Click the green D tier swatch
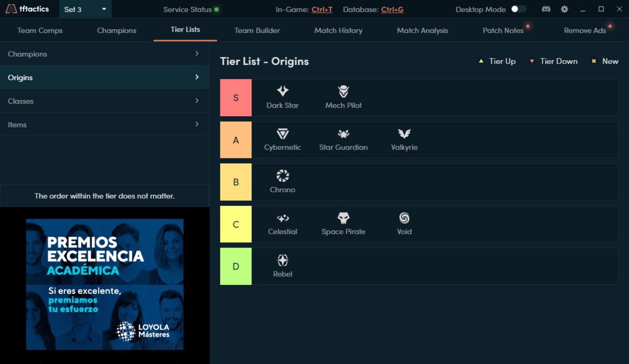 236,267
